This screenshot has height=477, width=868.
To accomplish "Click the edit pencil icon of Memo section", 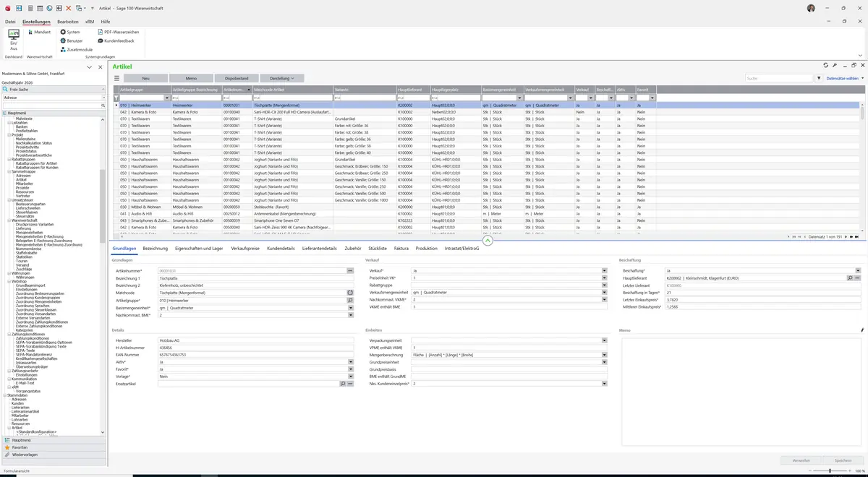I will [862, 330].
